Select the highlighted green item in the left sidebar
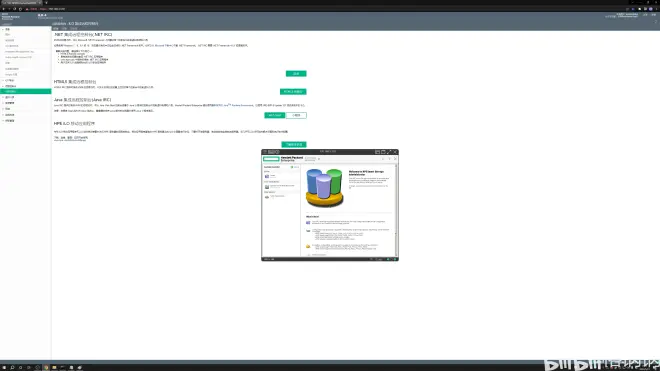The height and width of the screenshot is (371, 660). tap(26, 91)
